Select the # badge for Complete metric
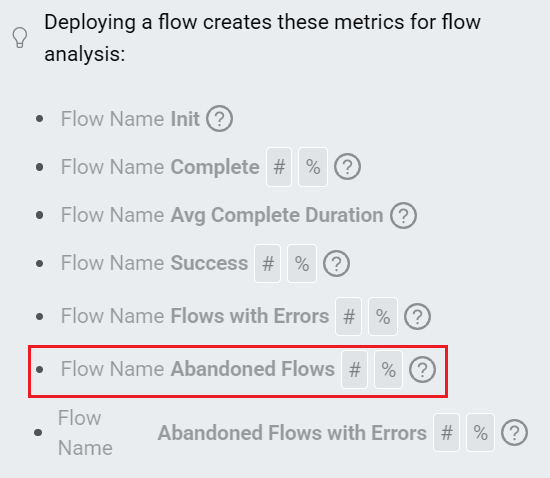 [279, 167]
